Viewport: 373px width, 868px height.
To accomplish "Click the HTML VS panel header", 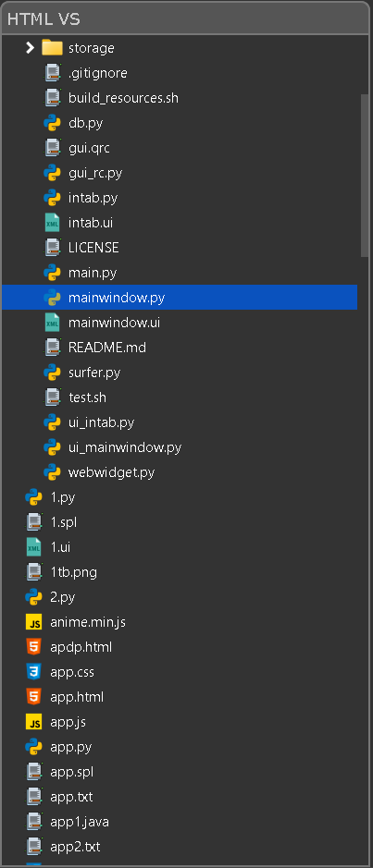I will point(186,18).
